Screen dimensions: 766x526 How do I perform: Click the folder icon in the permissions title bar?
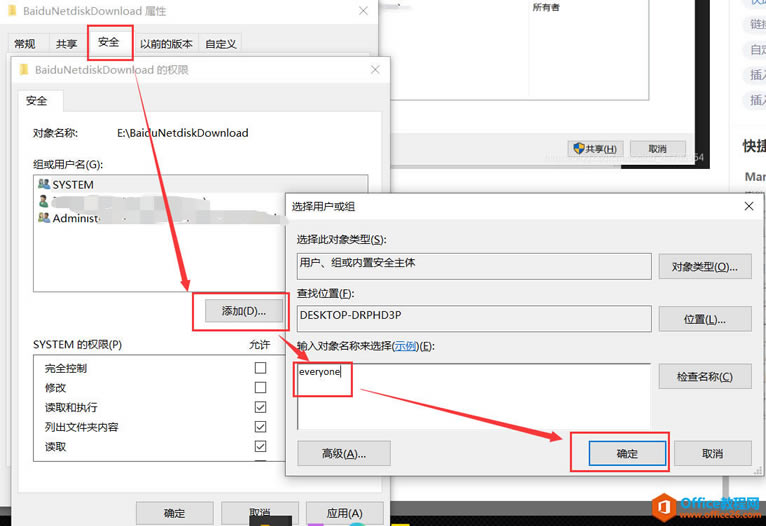23,70
